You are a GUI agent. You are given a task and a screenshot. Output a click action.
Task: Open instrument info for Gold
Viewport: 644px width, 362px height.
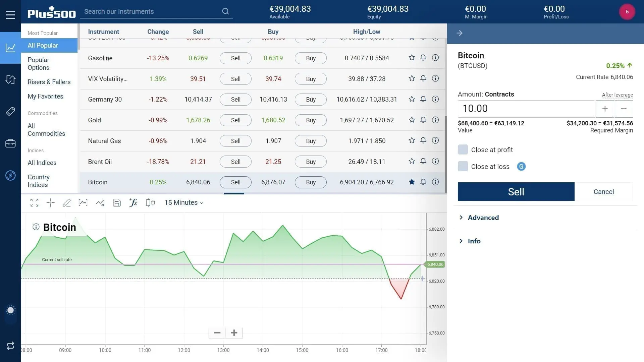[x=435, y=120]
